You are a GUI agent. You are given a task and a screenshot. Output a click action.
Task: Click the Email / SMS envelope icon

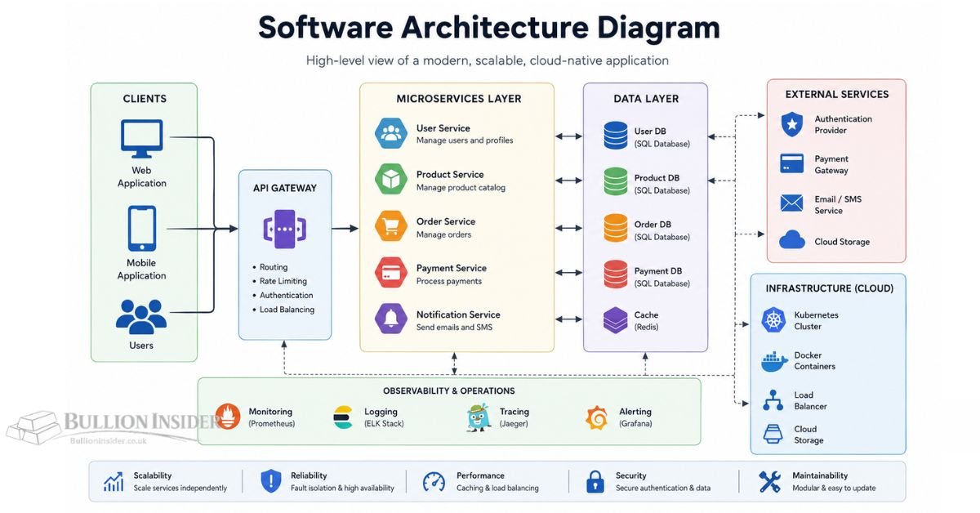coord(792,203)
